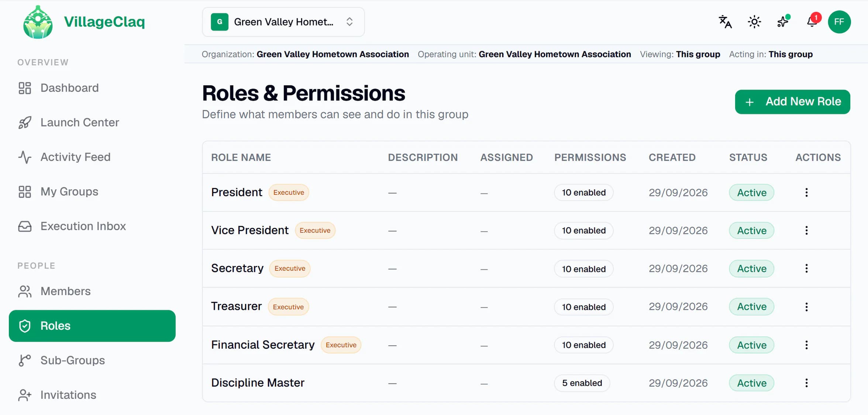Screen dimensions: 868x415
Task: Click the Add New Role button
Action: click(x=792, y=102)
